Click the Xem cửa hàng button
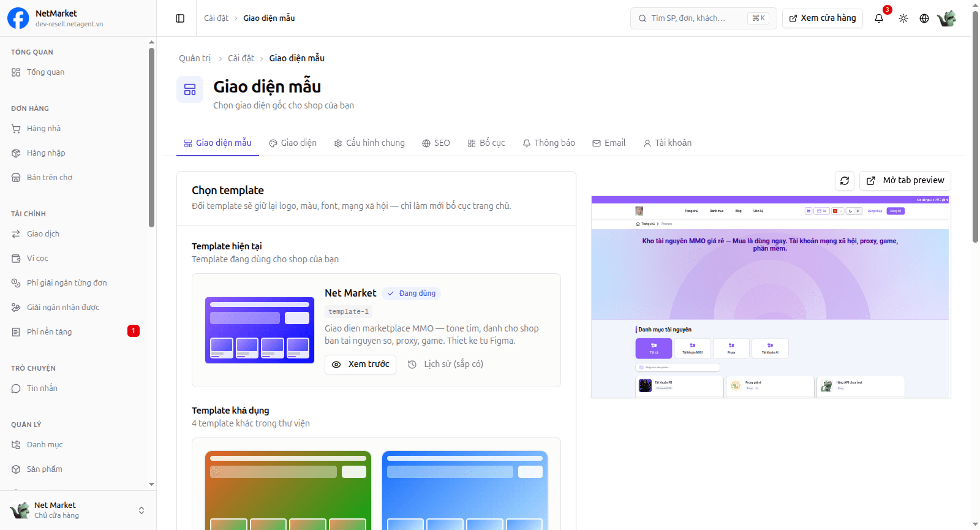This screenshot has width=980, height=530. (823, 18)
